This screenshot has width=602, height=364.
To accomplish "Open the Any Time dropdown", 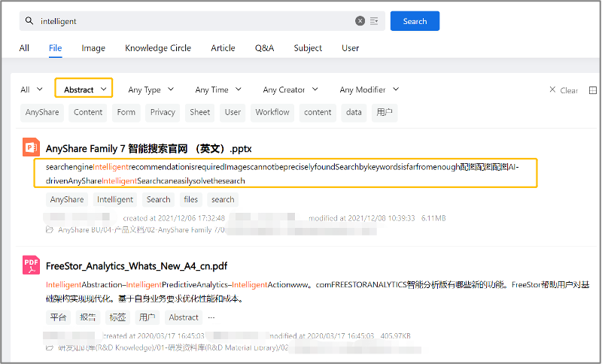I will tap(217, 89).
